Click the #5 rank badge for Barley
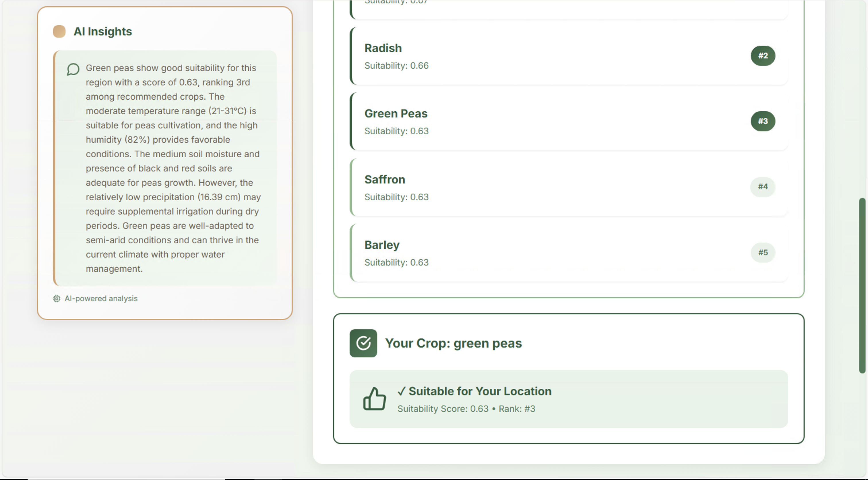 pos(763,252)
